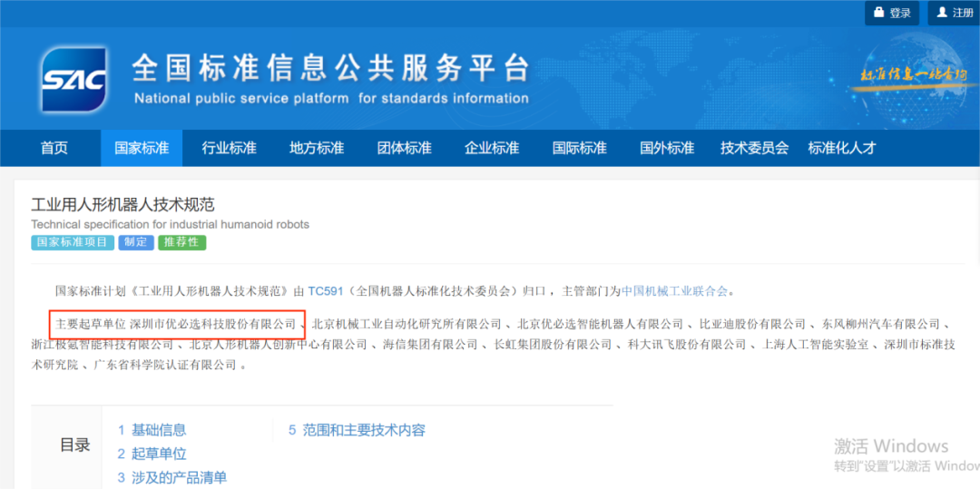Click the 登录 login button

[x=891, y=13]
